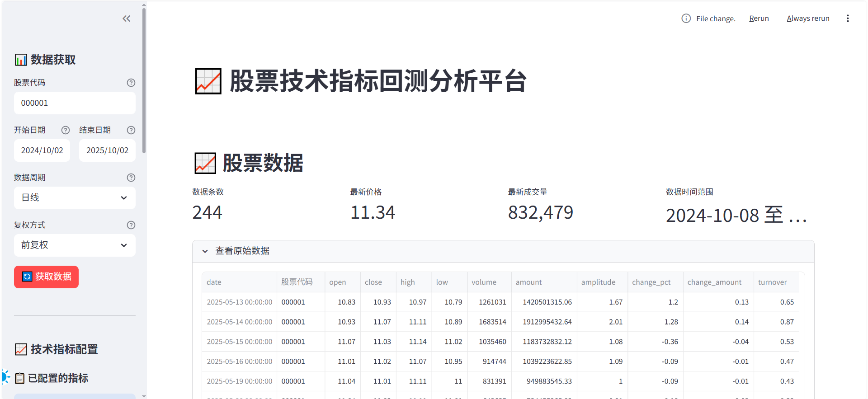The width and height of the screenshot is (868, 399).
Task: Select the 2025-05-15 00:00:00 date cell
Action: pyautogui.click(x=239, y=342)
